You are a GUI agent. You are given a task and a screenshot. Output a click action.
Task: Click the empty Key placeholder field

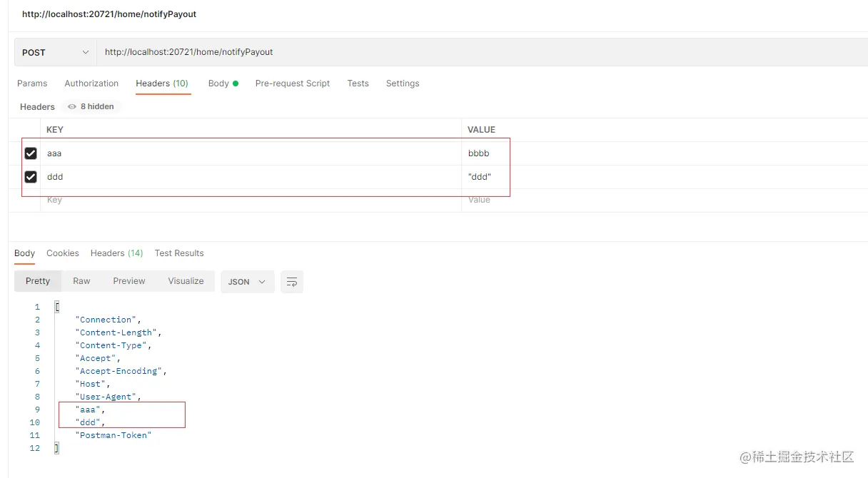click(x=251, y=200)
